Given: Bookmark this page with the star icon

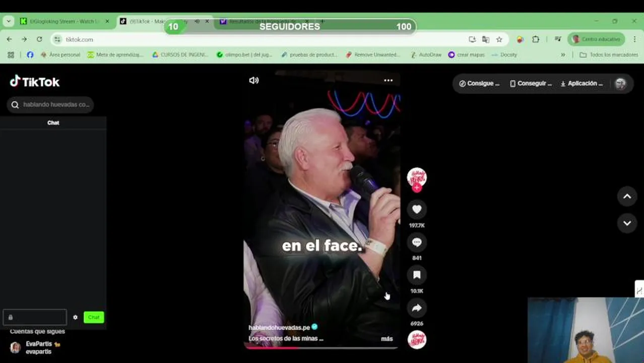Looking at the screenshot, I should tap(499, 39).
